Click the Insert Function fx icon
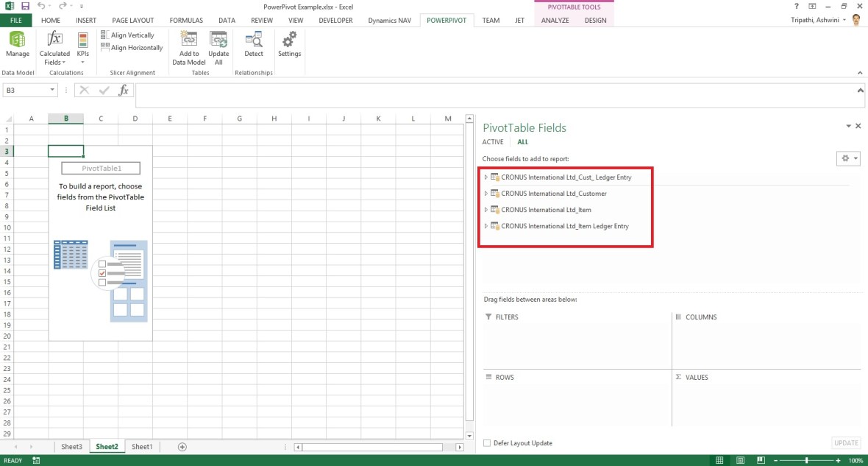 [124, 90]
